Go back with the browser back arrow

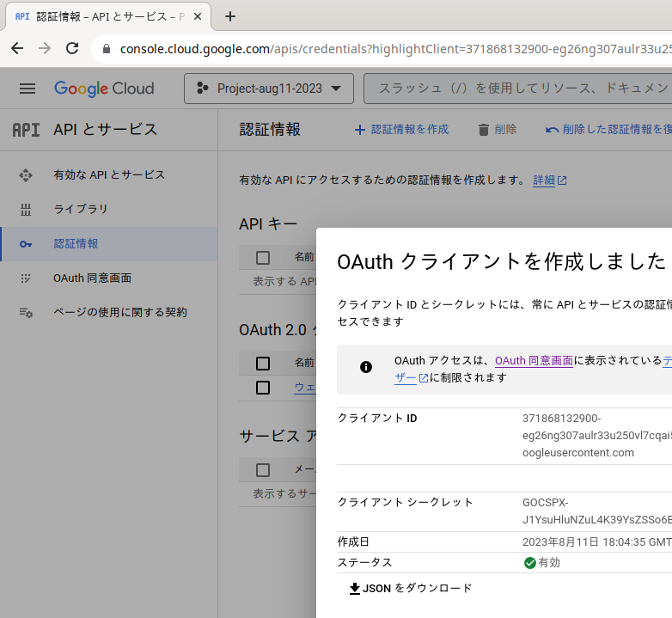pyautogui.click(x=17, y=48)
